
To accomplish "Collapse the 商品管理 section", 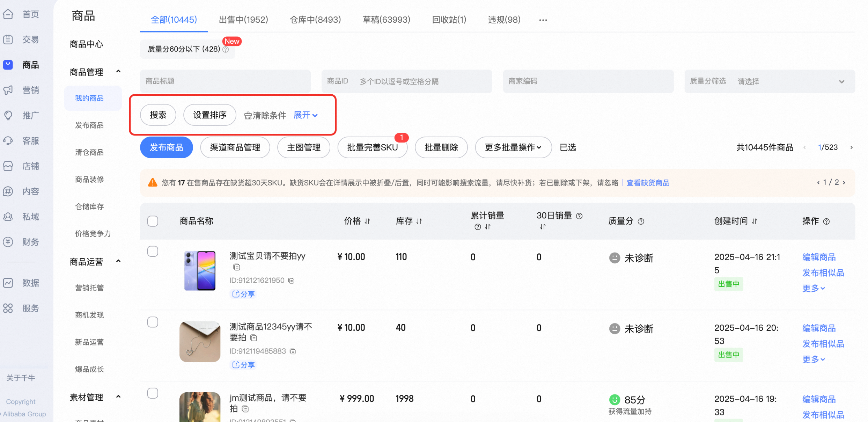I will (118, 72).
